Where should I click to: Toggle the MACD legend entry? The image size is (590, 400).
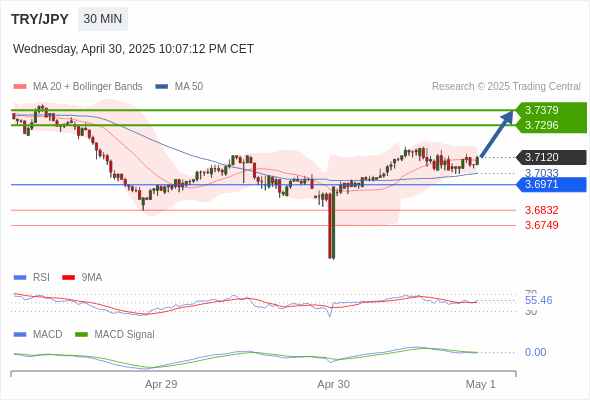pos(38,334)
